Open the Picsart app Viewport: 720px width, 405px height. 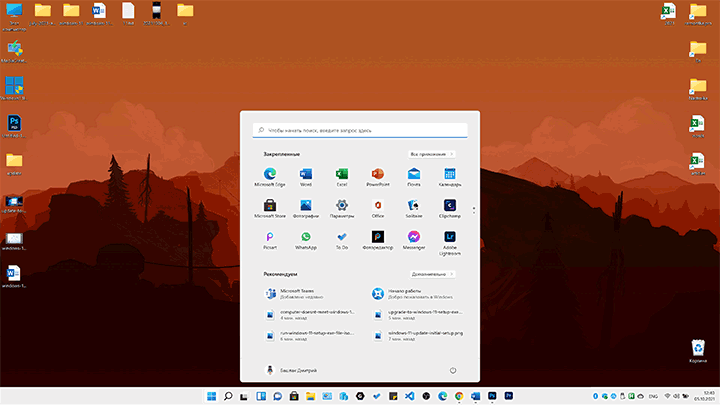click(x=270, y=240)
